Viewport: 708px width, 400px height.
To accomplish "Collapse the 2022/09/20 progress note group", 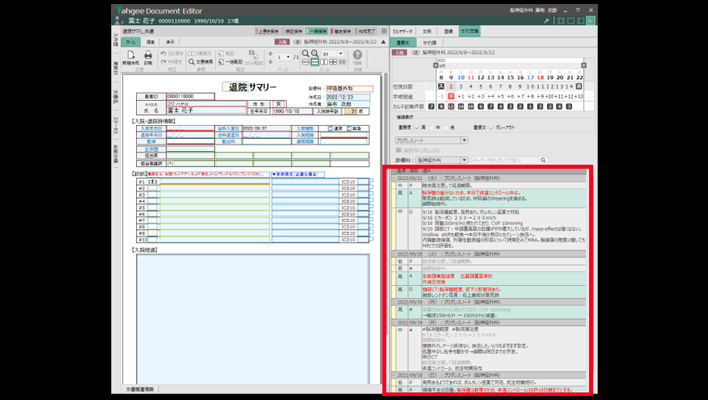I will point(394,254).
